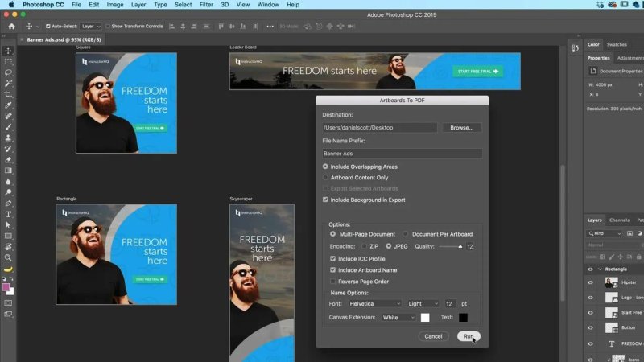Image resolution: width=644 pixels, height=362 pixels.
Task: Activate the Pen tool
Action: [x=8, y=204]
